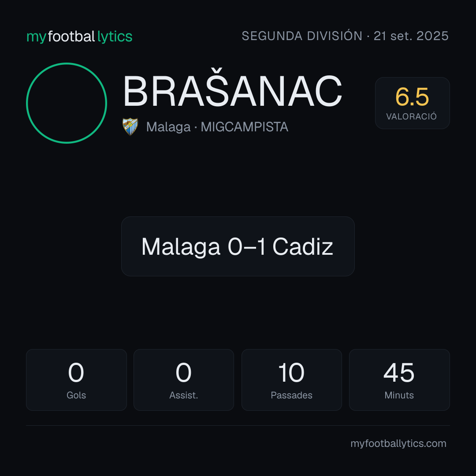Open the myfootballytics logo at top
Screen dimensions: 476x476
click(x=79, y=37)
